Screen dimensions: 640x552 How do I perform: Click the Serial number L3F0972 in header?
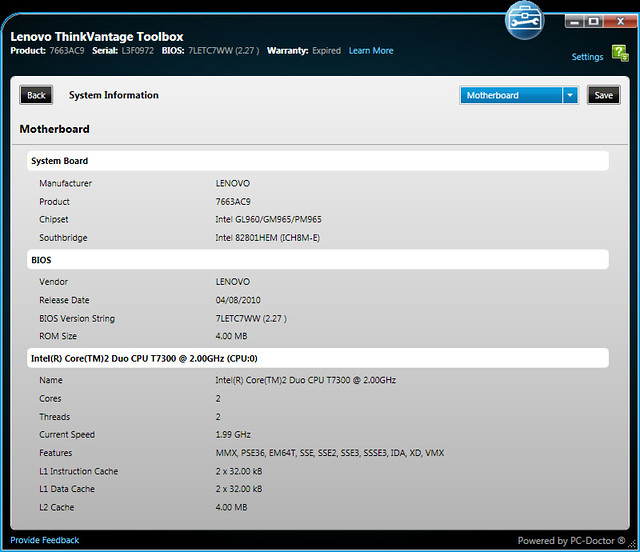point(138,51)
